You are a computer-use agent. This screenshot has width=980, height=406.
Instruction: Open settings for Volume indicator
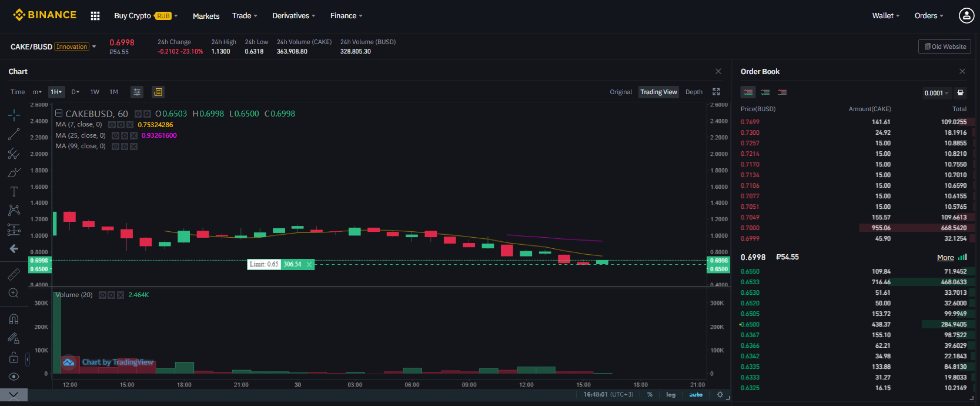[x=111, y=295]
